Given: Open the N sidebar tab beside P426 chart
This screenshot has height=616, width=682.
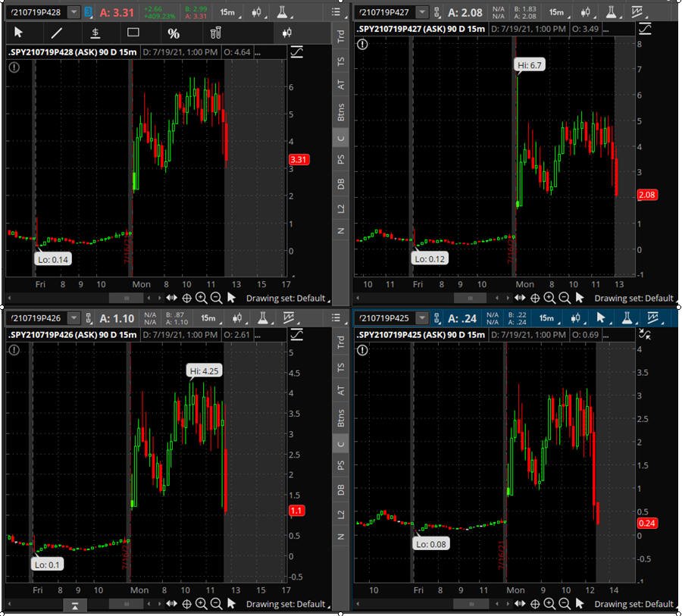Looking at the screenshot, I should coord(340,536).
